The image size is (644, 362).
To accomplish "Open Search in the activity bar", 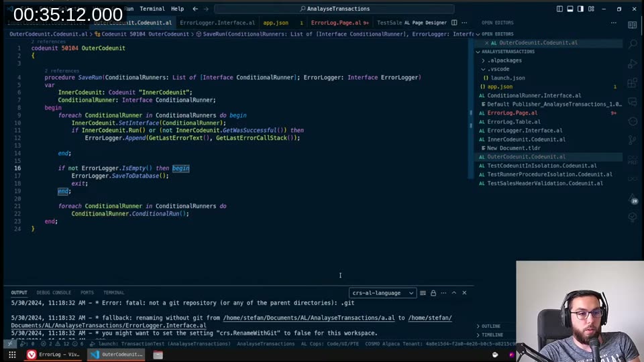I will [x=632, y=44].
